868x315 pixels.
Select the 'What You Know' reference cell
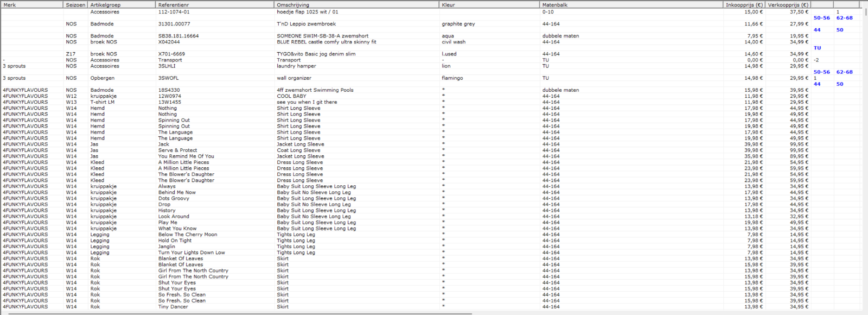[x=177, y=228]
